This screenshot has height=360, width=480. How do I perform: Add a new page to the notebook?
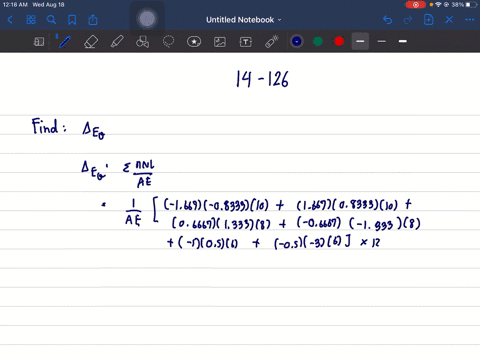429,20
